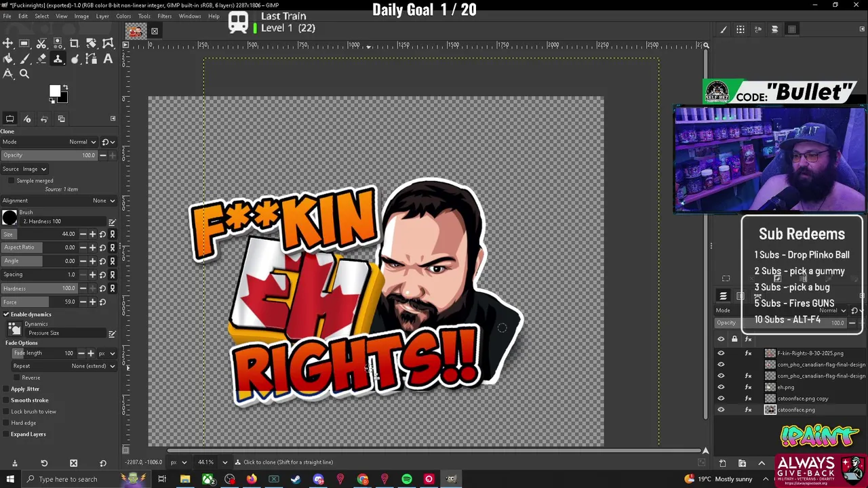
Task: Hide the eh.png layer
Action: (x=721, y=387)
